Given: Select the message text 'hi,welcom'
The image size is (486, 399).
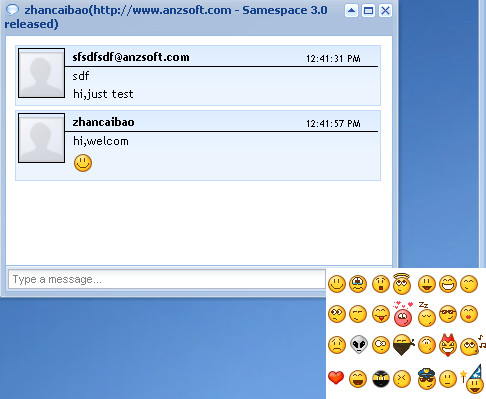Looking at the screenshot, I should (x=101, y=141).
